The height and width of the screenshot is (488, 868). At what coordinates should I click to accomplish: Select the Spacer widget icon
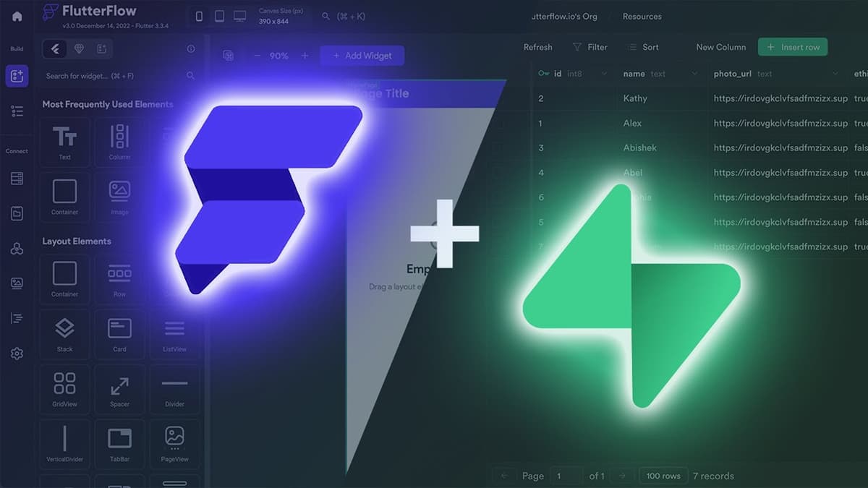click(119, 385)
